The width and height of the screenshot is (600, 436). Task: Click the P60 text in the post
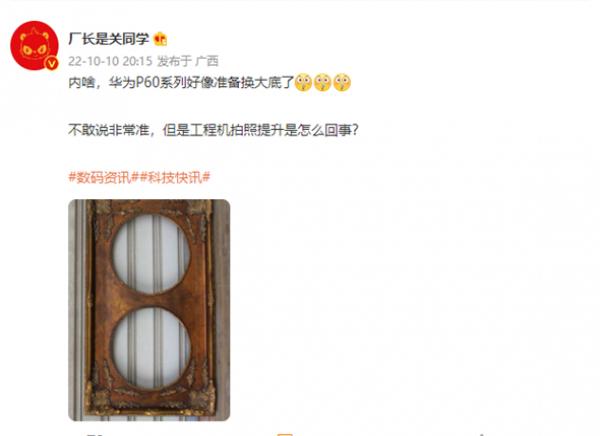coord(148,83)
